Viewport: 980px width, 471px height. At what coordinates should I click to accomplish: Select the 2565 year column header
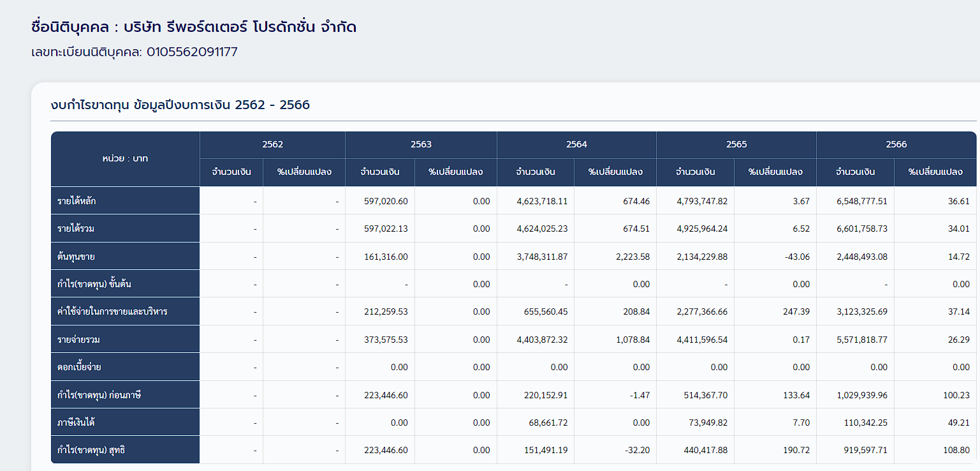click(736, 145)
